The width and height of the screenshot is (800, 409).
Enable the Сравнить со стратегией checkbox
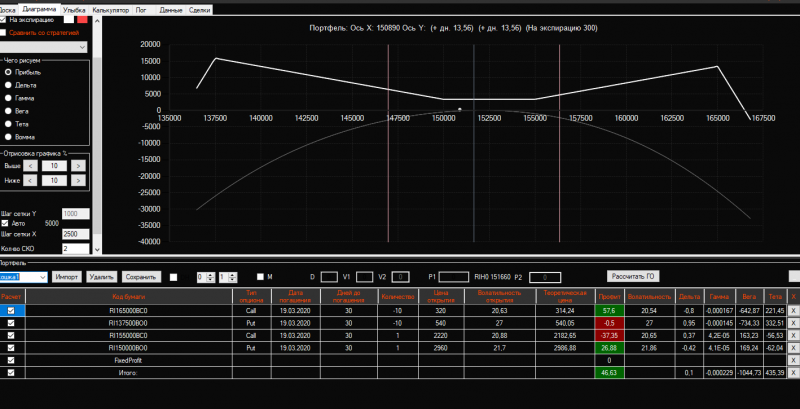tap(3, 33)
